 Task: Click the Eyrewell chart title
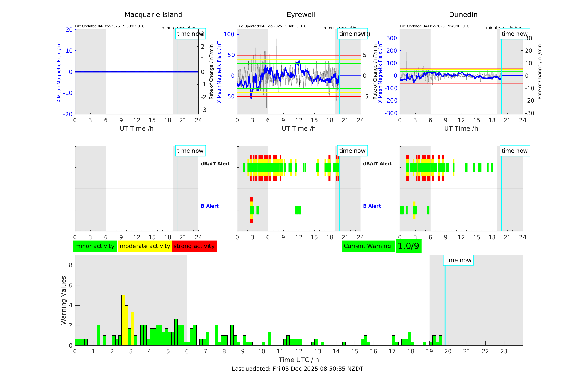pos(301,15)
